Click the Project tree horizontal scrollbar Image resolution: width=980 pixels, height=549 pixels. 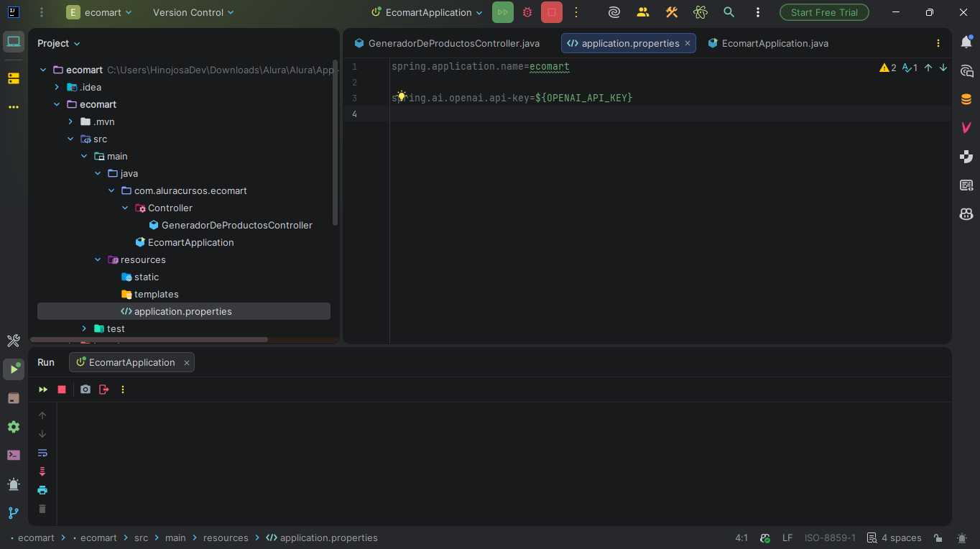pos(149,339)
